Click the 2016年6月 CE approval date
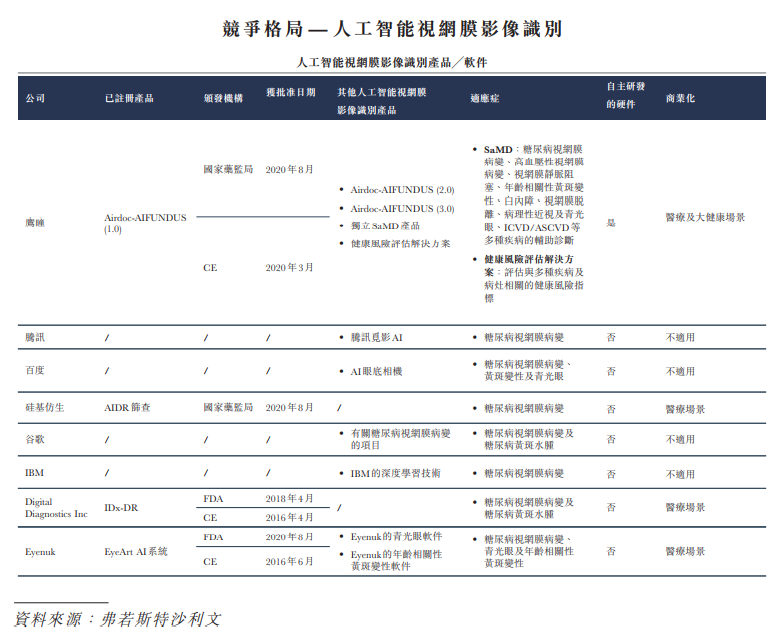 pos(289,562)
